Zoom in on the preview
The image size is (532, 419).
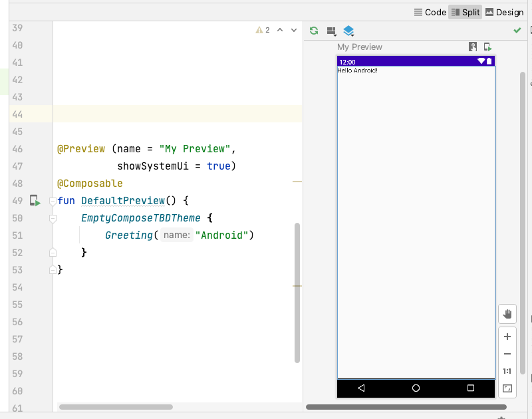(x=507, y=337)
